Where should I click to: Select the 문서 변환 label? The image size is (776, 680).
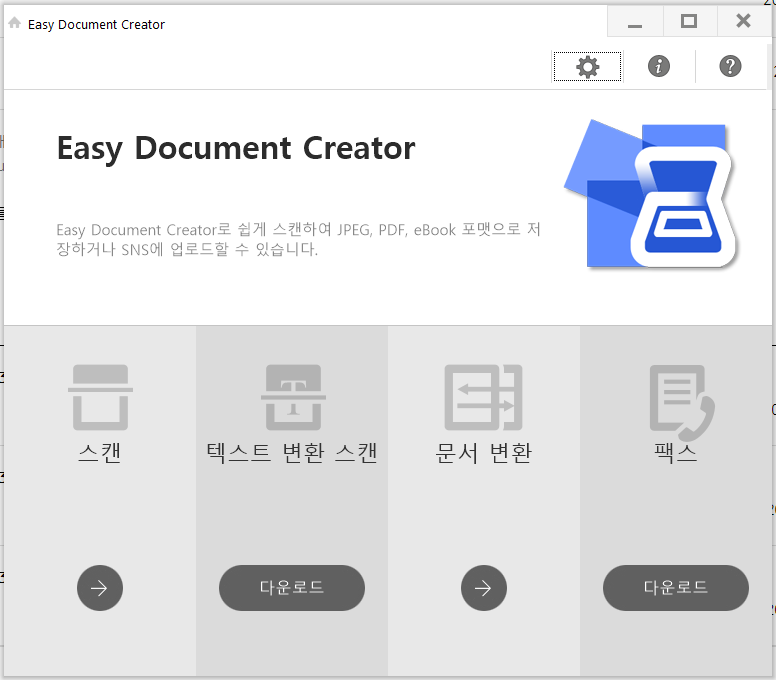[x=484, y=452]
